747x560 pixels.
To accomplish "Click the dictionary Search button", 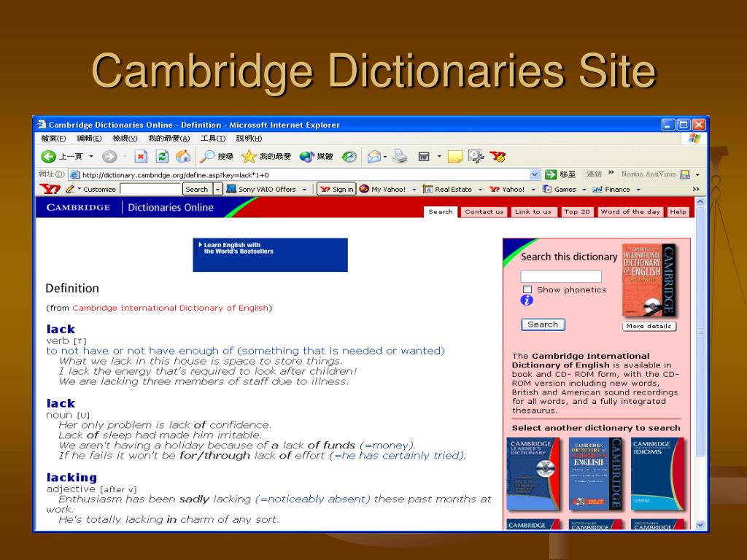I will (x=543, y=324).
